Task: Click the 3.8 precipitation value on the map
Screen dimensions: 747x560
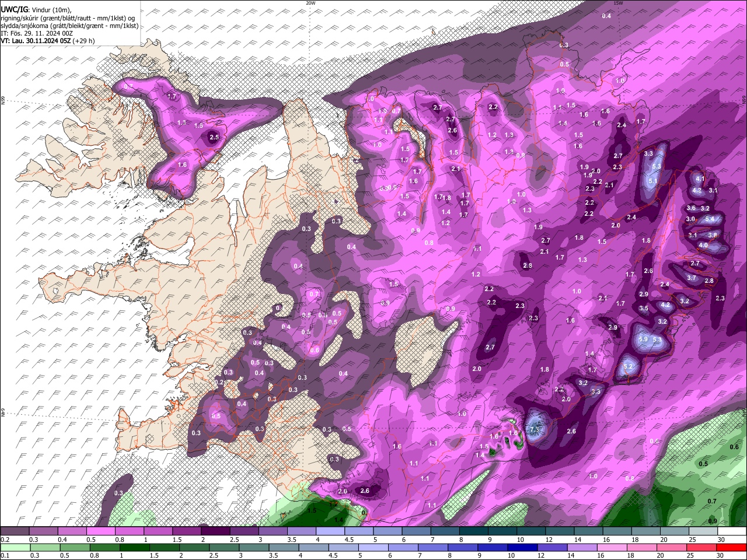Action: point(712,235)
